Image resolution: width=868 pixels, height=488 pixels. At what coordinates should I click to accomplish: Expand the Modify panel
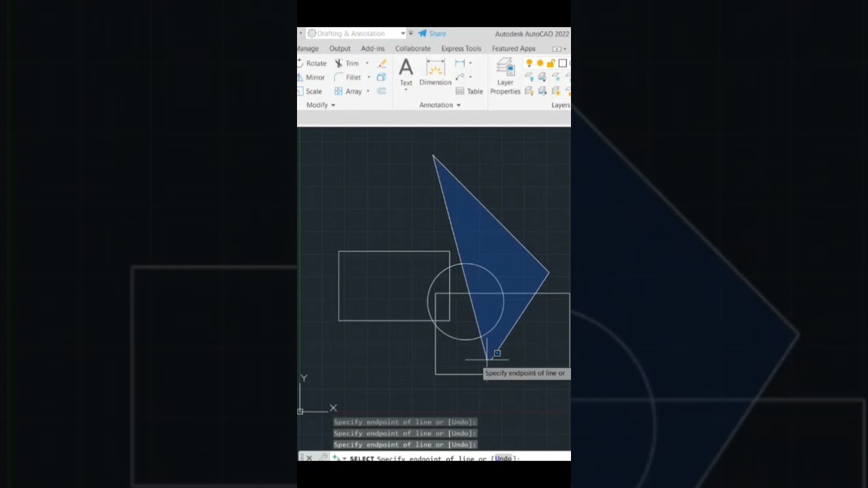point(321,105)
